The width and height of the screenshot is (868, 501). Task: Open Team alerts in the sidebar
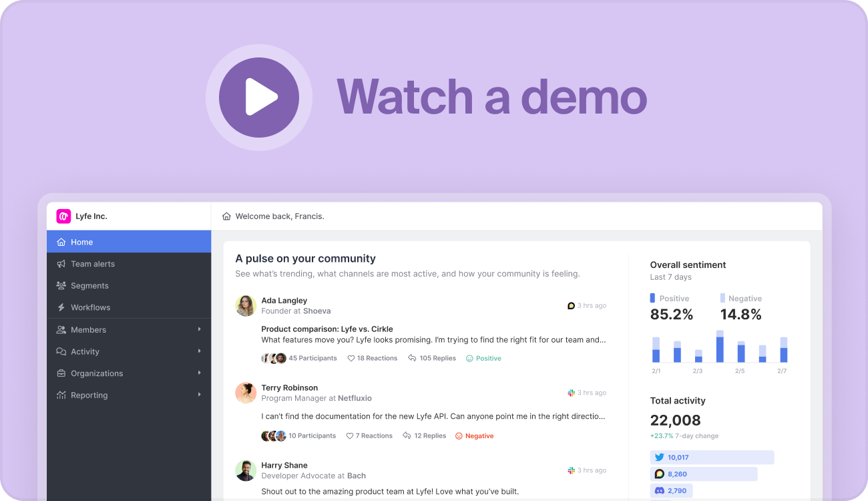pyautogui.click(x=129, y=264)
